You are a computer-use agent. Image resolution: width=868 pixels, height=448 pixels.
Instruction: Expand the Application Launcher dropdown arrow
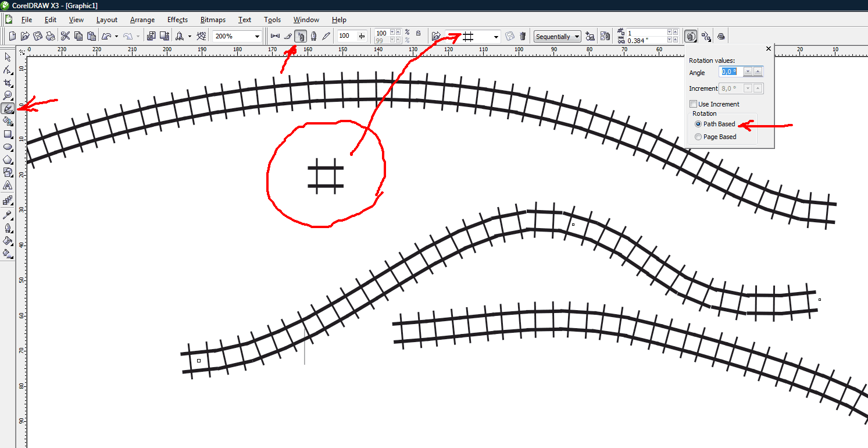tap(190, 36)
